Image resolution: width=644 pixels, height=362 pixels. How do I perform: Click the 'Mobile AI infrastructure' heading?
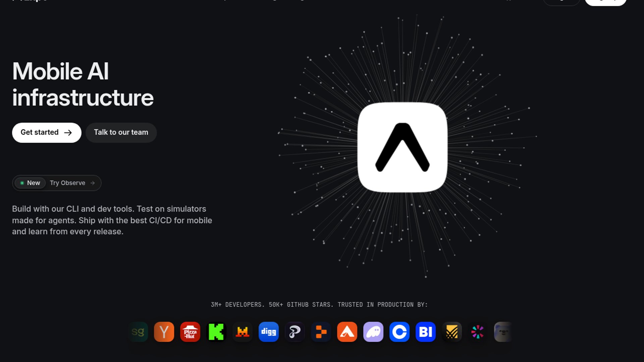(83, 84)
